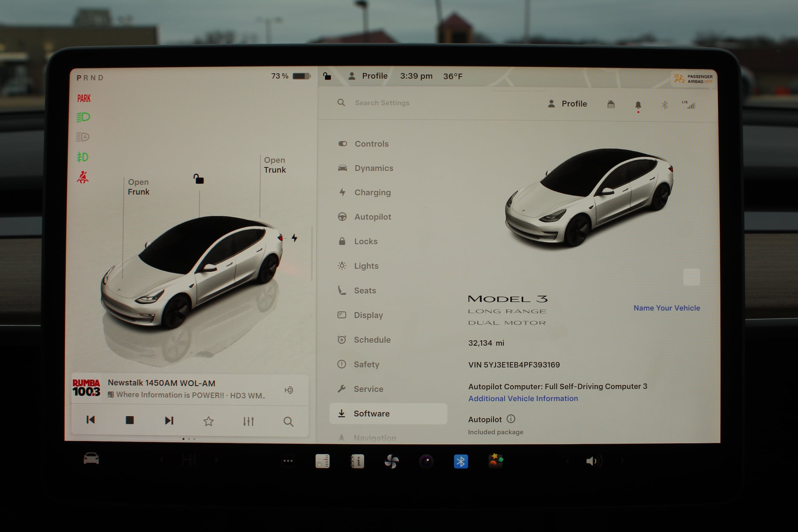
Task: Open the HomeLink garage icon
Action: coord(611,104)
